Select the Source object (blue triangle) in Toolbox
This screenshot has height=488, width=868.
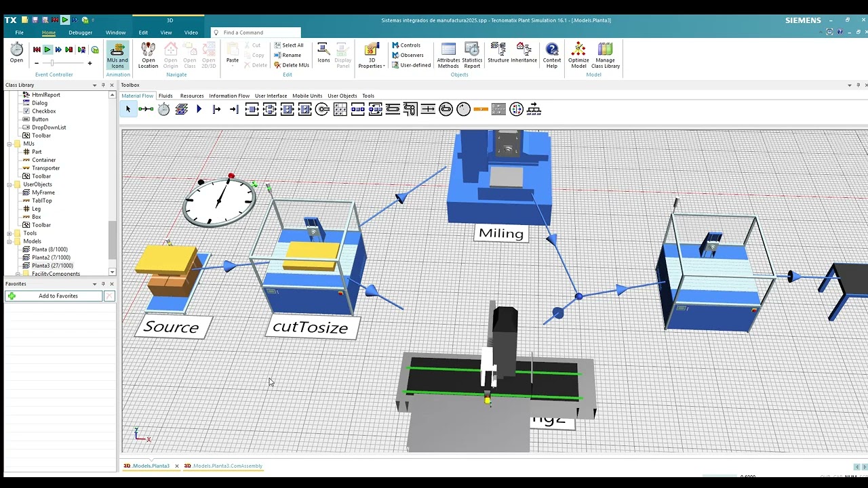(x=199, y=109)
